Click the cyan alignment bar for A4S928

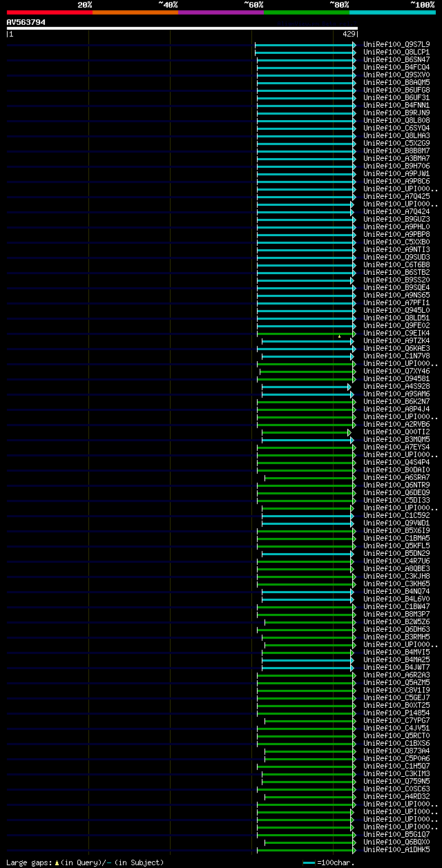point(306,387)
